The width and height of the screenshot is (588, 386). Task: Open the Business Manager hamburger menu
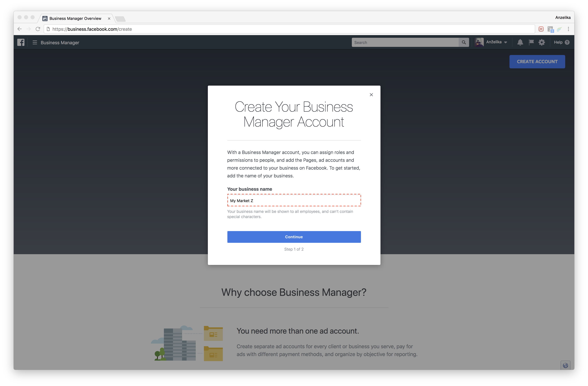tap(35, 42)
